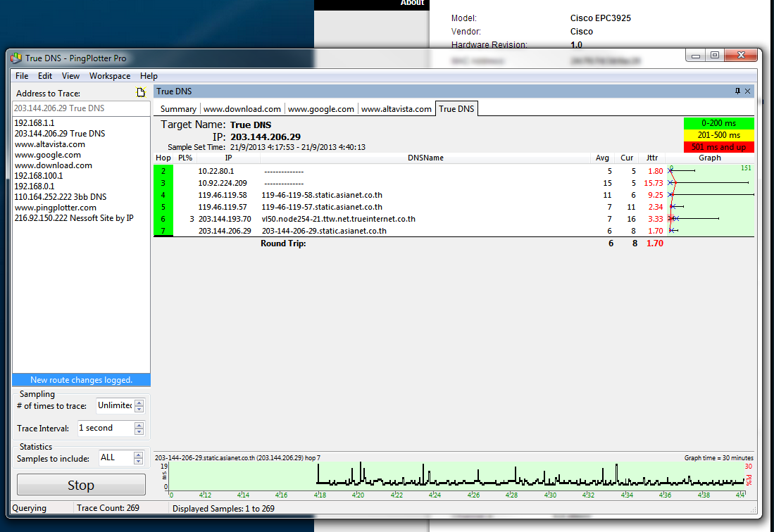Click the red 501 ms and up swatch
Viewport: 774px width, 532px height.
click(718, 147)
